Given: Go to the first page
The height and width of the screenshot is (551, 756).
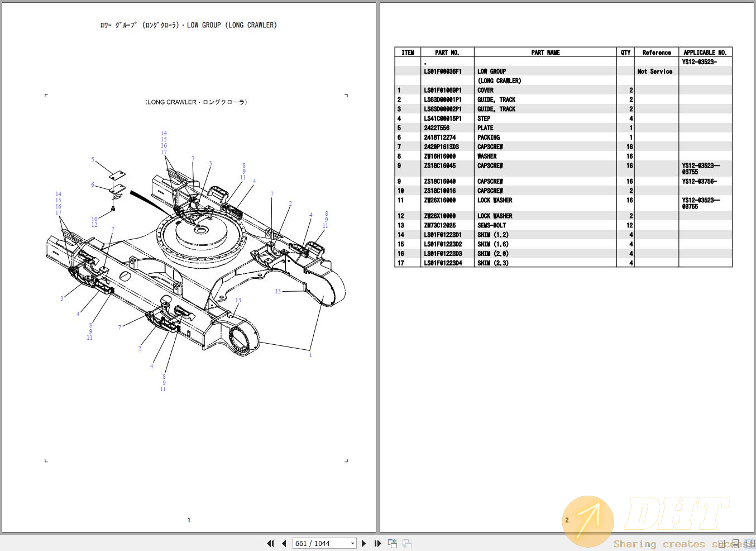Looking at the screenshot, I should (270, 543).
